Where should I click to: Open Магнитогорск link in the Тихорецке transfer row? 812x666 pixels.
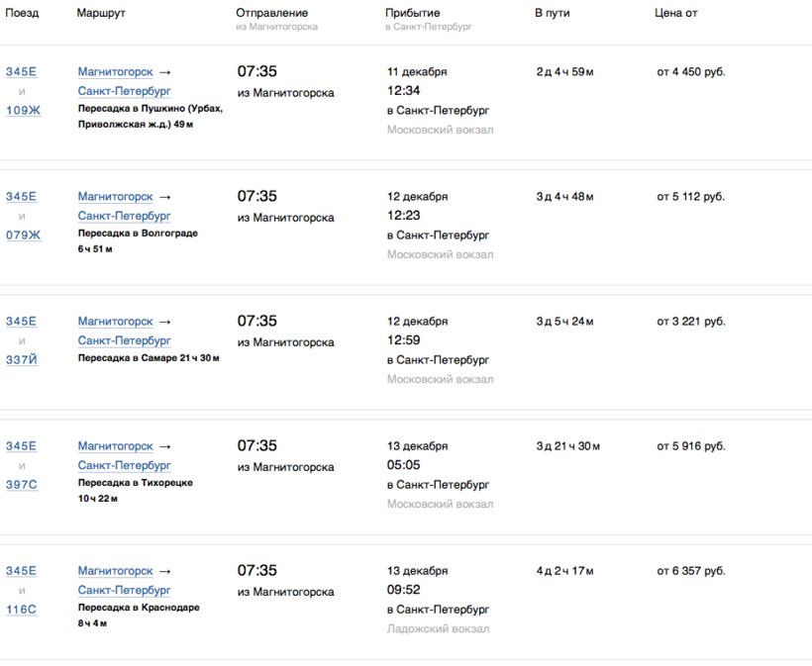coord(116,445)
